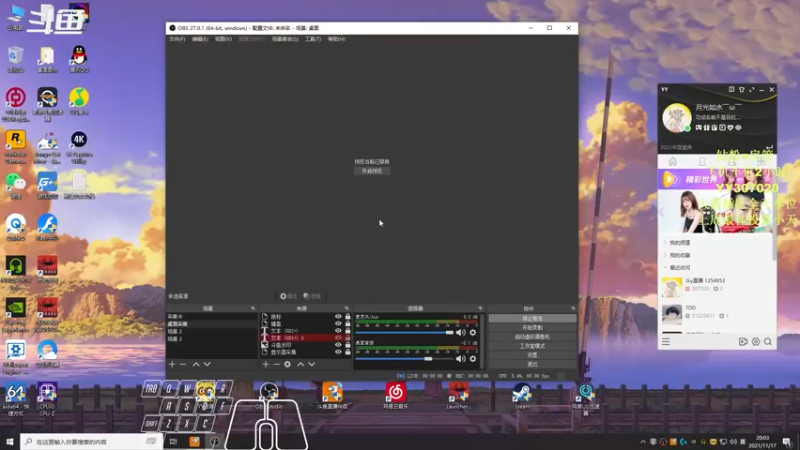Open 网易UU加速器 desktop shortcut
This screenshot has height=450, width=800.
click(586, 399)
